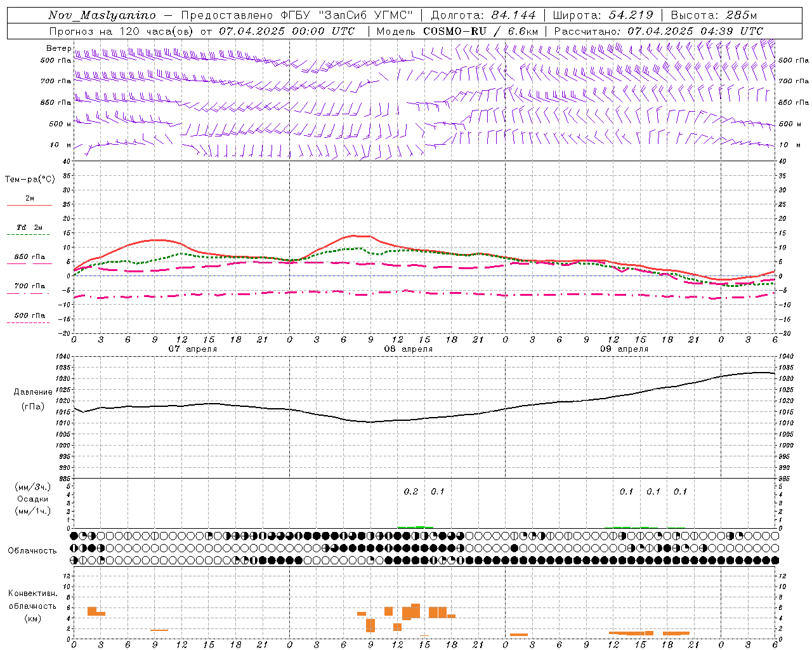The image size is (812, 650).
Task: Click the '07 апреля' date label
Action: pos(192,349)
